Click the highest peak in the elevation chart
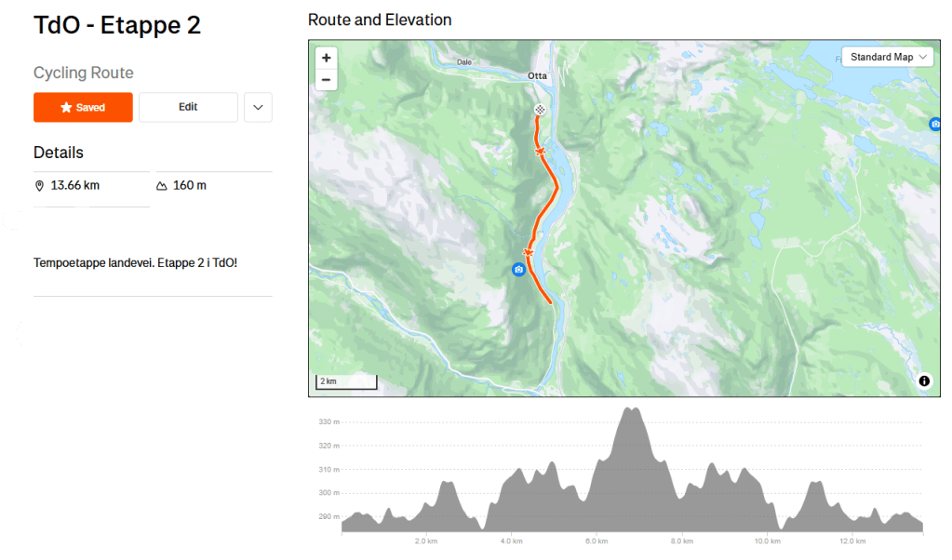952x560 pixels. [632, 410]
